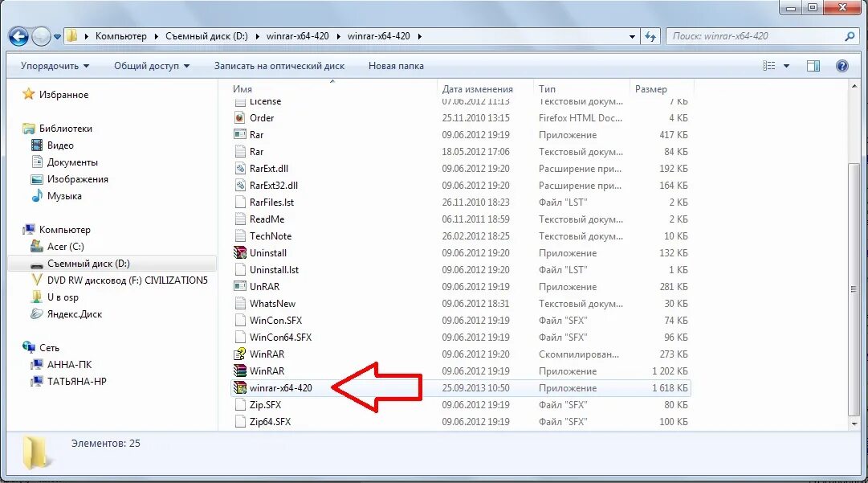Screen dimensions: 868x483
Task: Click the change view icon
Action: click(769, 66)
